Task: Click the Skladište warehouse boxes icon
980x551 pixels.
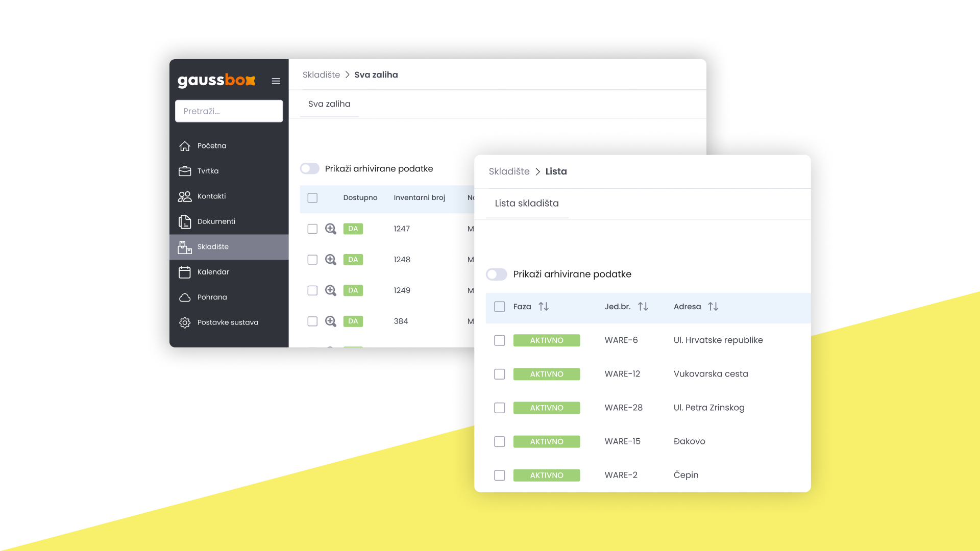Action: coord(185,247)
